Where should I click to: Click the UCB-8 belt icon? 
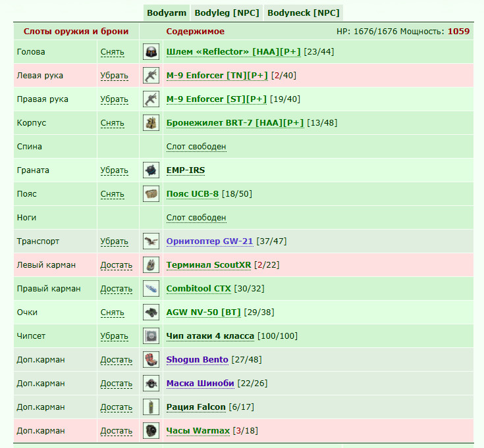point(151,194)
